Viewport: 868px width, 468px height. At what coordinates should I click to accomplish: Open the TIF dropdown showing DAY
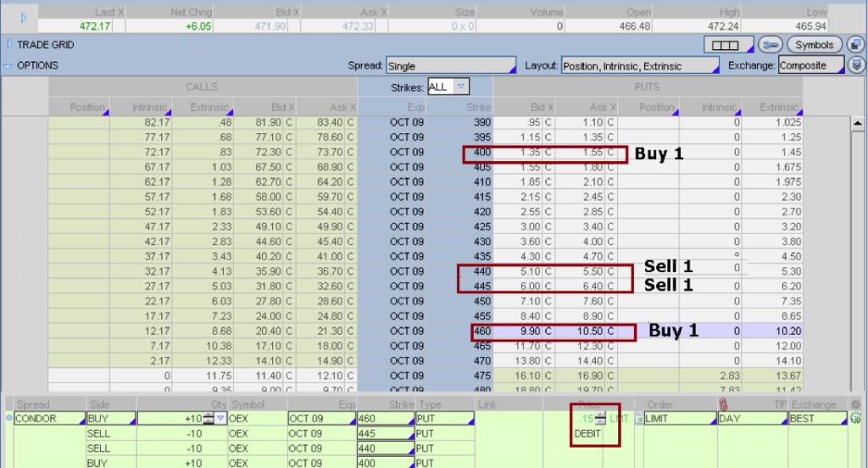[x=753, y=419]
